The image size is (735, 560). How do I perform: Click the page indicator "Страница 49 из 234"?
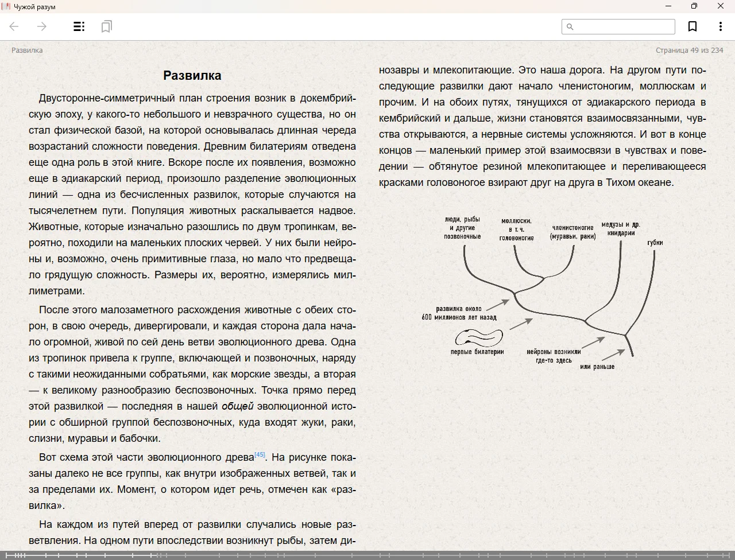coord(689,50)
